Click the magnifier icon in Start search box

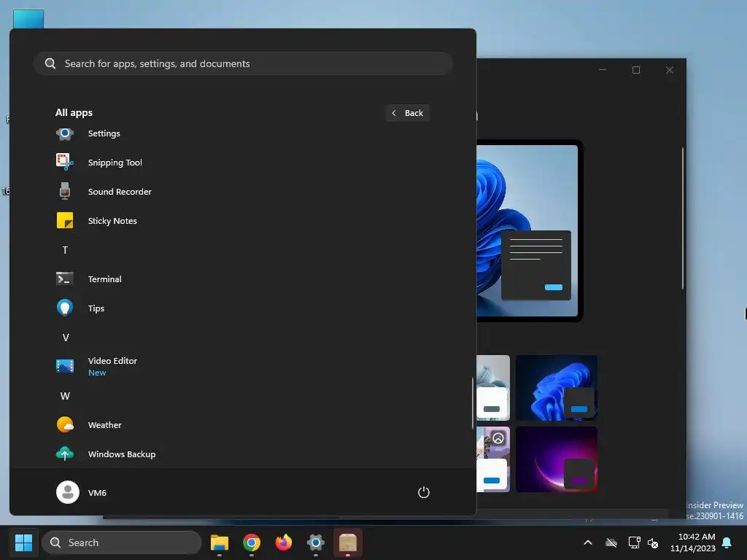(50, 63)
